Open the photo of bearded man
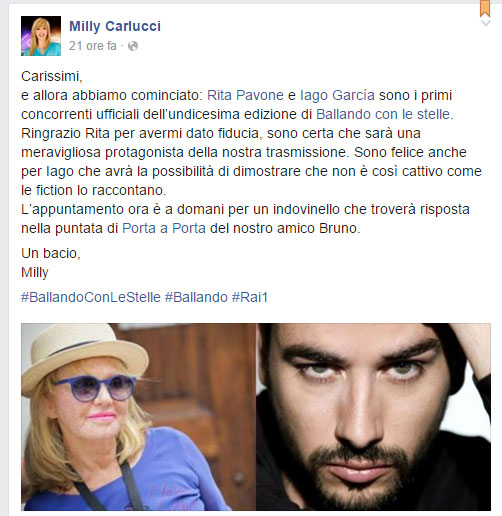Image resolution: width=502 pixels, height=516 pixels. [373, 417]
